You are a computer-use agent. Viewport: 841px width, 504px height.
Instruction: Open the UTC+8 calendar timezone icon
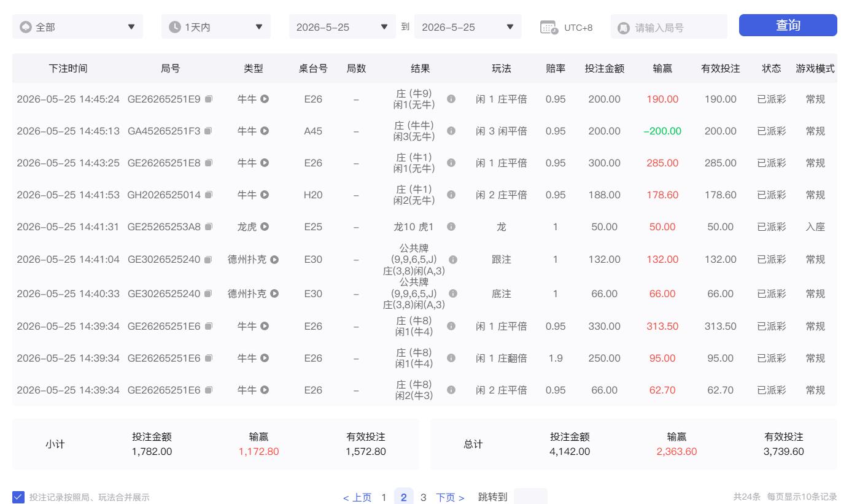click(549, 27)
